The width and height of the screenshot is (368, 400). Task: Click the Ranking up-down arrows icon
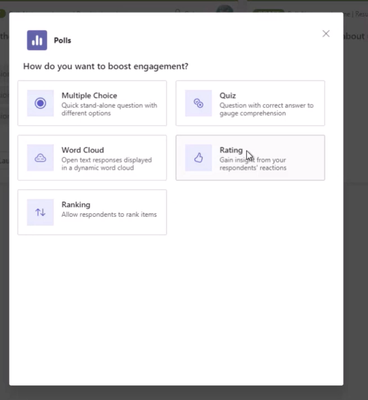click(40, 212)
